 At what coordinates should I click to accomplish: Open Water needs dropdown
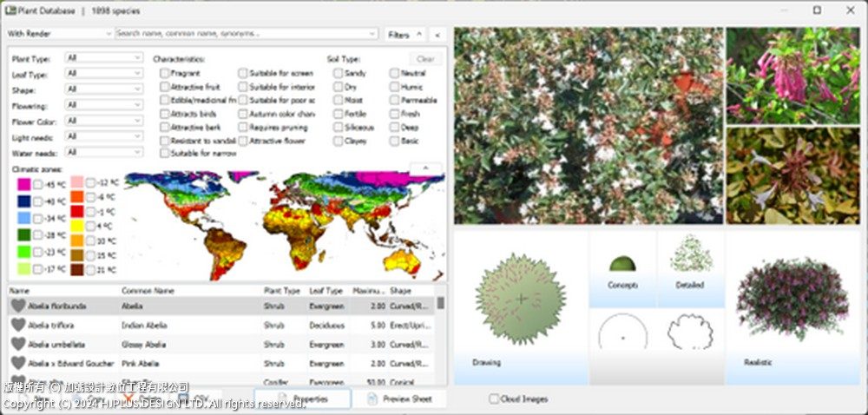click(104, 152)
